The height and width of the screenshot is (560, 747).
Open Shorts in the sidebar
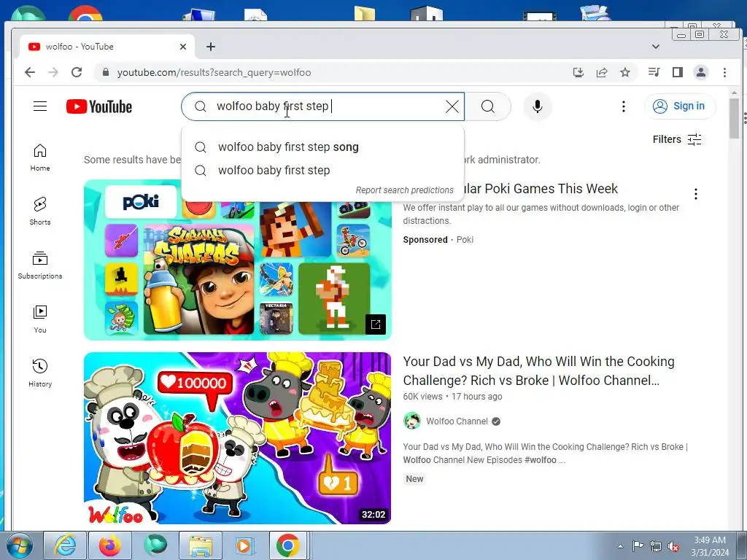(40, 211)
